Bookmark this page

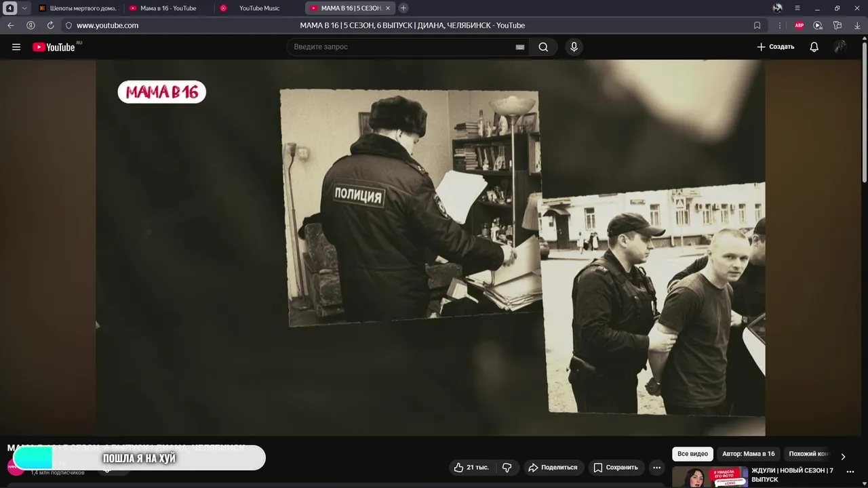(757, 25)
